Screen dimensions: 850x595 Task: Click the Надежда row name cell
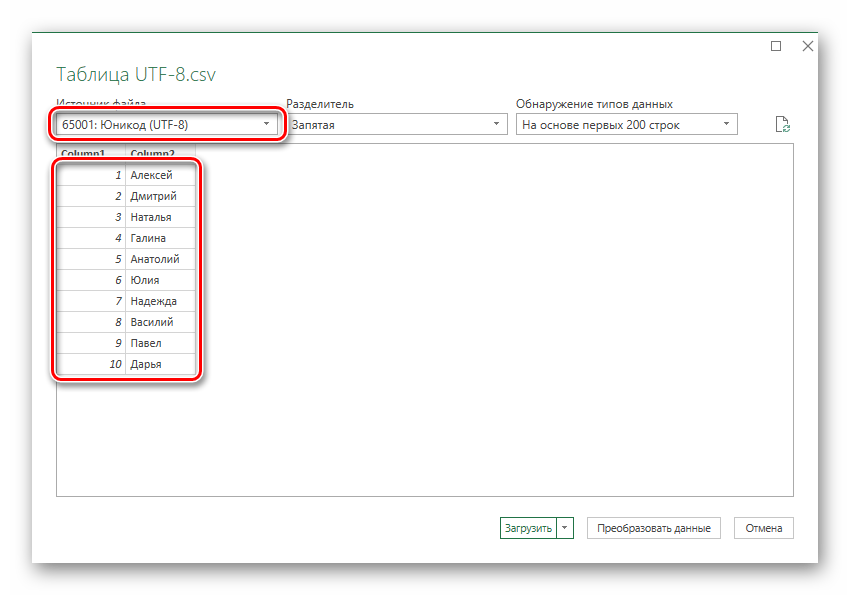(160, 301)
